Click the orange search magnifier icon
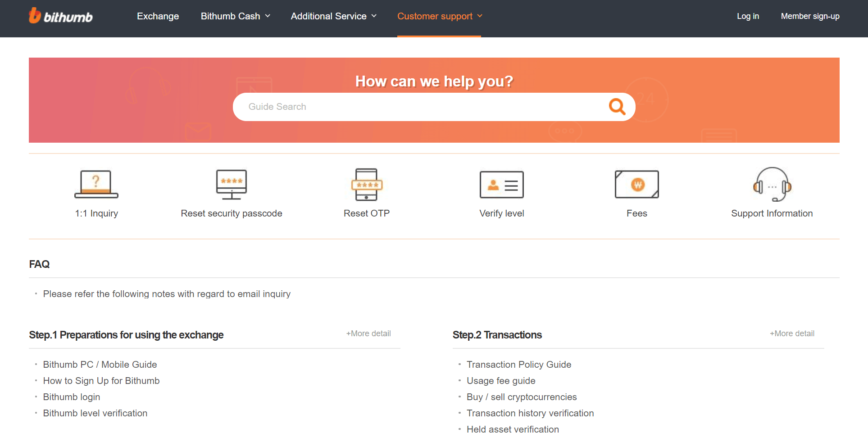 point(617,107)
